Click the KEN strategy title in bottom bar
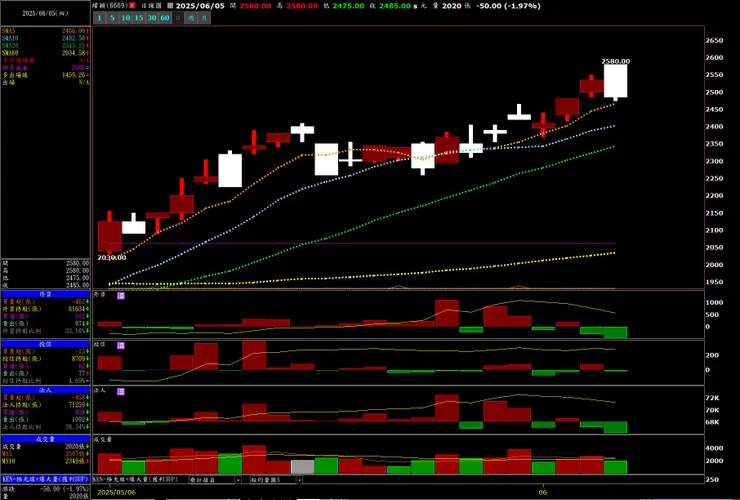 click(x=136, y=479)
